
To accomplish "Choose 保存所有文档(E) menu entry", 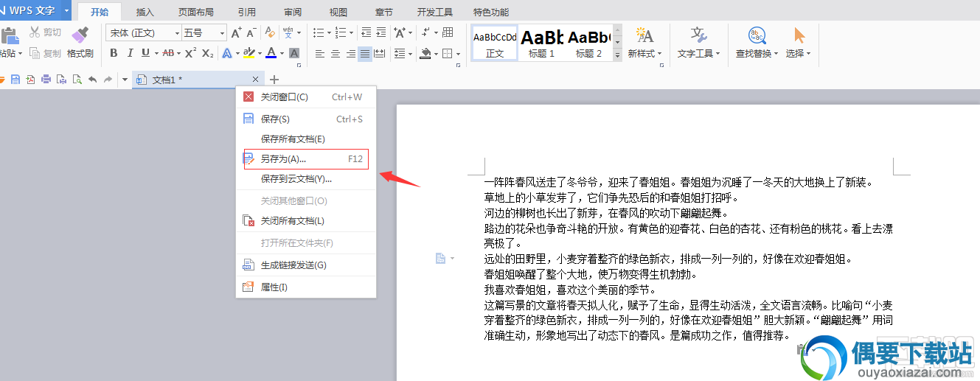I will [x=306, y=139].
